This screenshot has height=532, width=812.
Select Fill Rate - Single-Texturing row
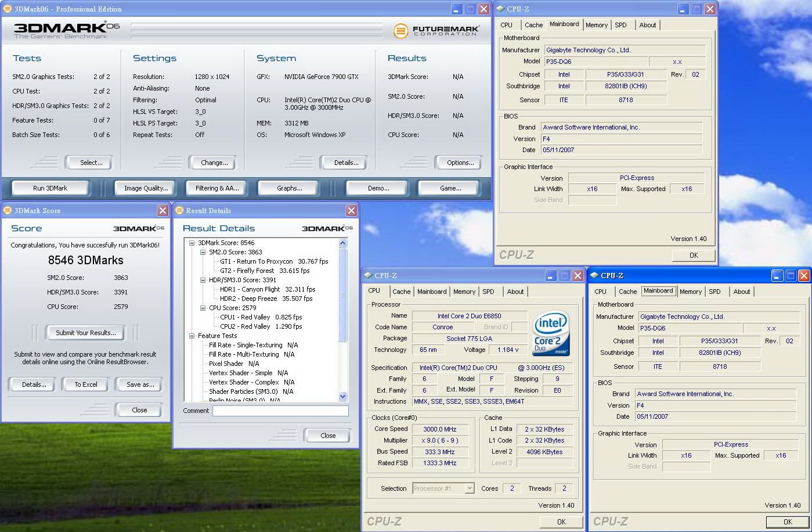(253, 345)
